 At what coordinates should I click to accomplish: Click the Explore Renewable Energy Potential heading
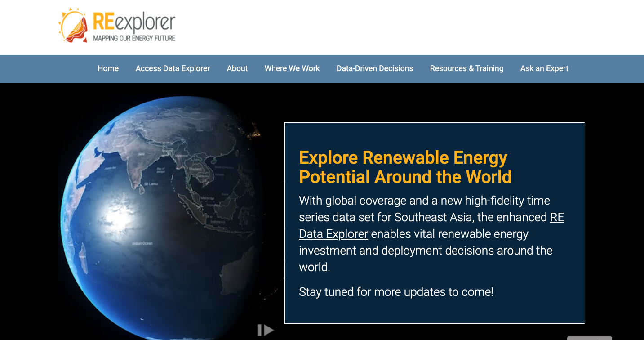[x=405, y=167]
